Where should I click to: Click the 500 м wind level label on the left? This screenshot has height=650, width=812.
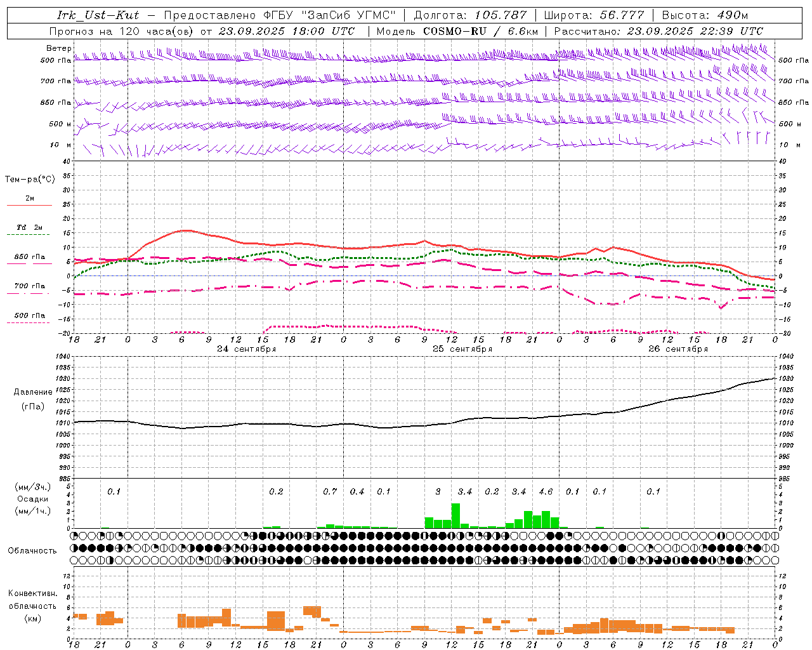click(x=60, y=124)
